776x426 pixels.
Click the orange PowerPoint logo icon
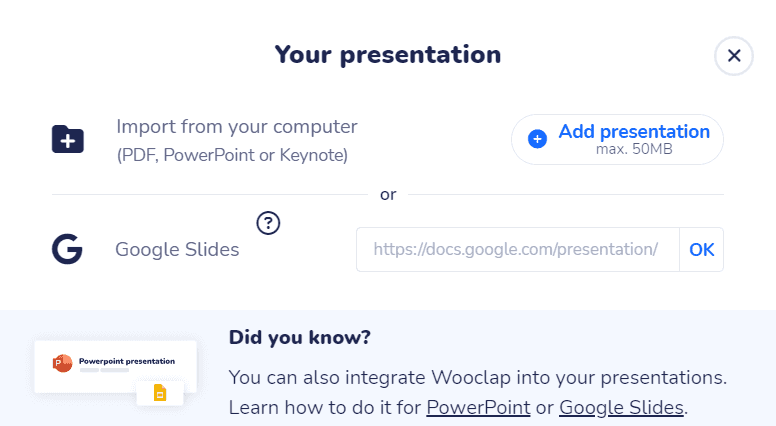62,363
